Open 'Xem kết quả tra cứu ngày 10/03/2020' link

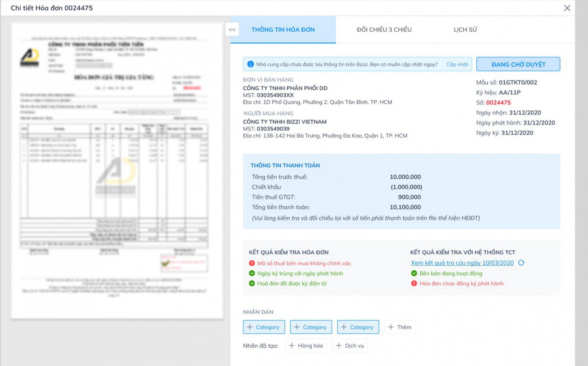click(x=461, y=263)
